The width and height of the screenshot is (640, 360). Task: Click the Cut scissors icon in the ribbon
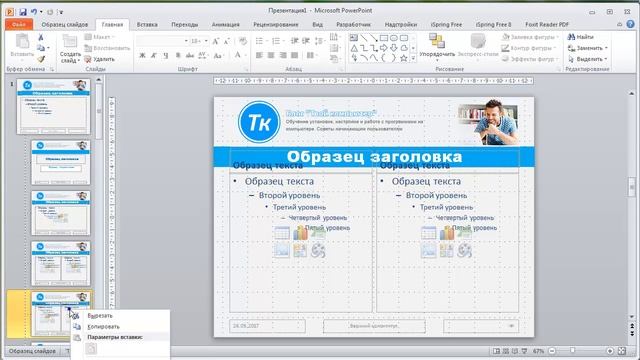pyautogui.click(x=40, y=37)
